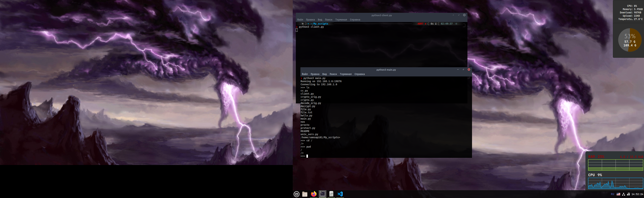Screen dimensions: 644x198
Task: Click the US flag keyboard layout indicator
Action: (x=618, y=194)
